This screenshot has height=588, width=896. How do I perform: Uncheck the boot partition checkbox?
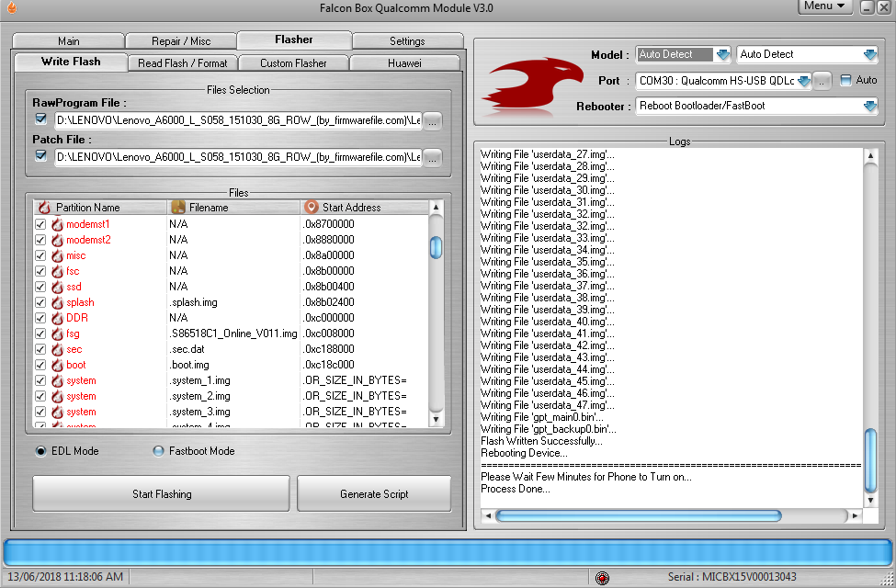[40, 365]
